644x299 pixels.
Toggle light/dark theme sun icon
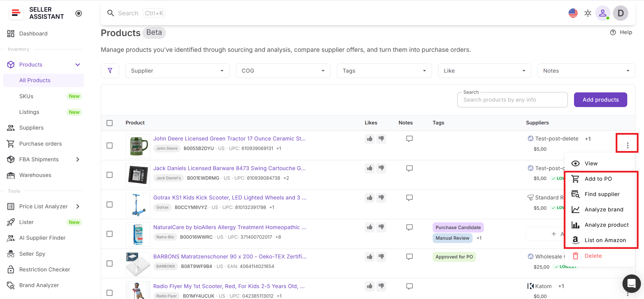[588, 13]
